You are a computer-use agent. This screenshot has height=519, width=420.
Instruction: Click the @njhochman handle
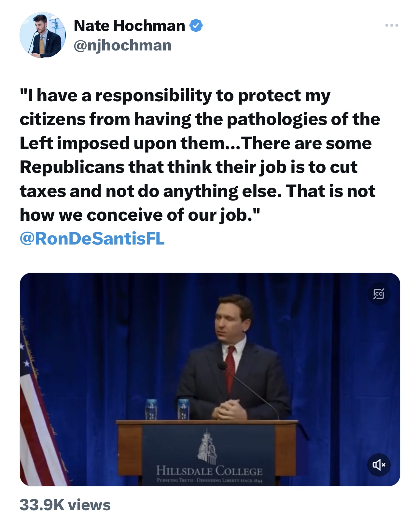[x=123, y=45]
